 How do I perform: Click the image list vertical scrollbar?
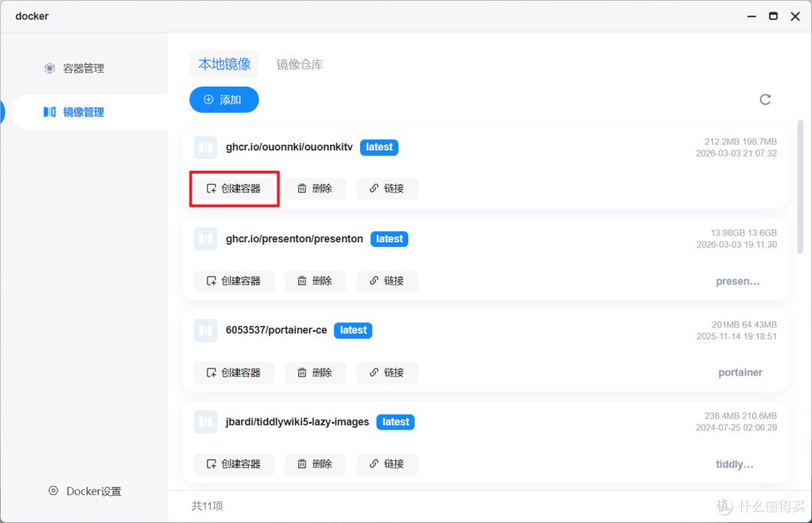coord(800,187)
